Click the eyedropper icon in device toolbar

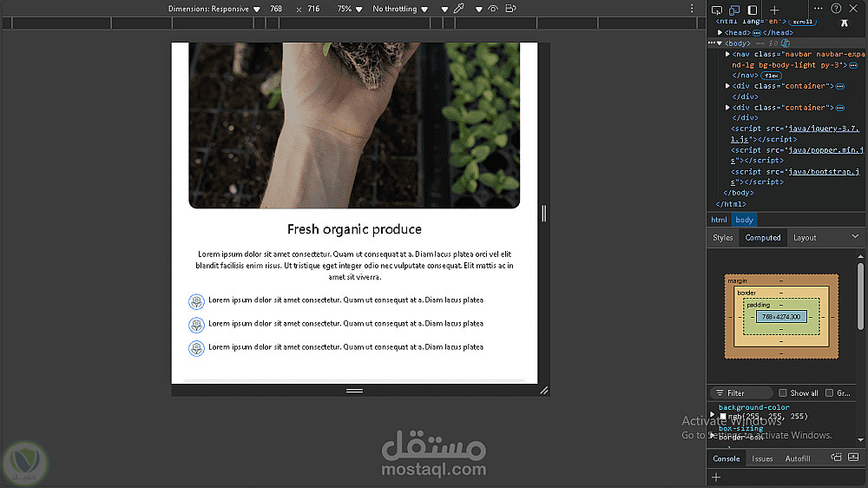click(x=459, y=9)
